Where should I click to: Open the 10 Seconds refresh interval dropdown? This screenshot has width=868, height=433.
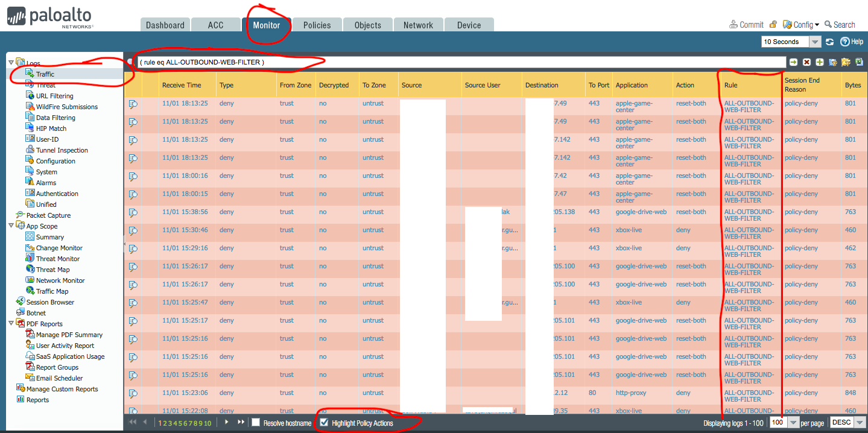click(x=815, y=42)
